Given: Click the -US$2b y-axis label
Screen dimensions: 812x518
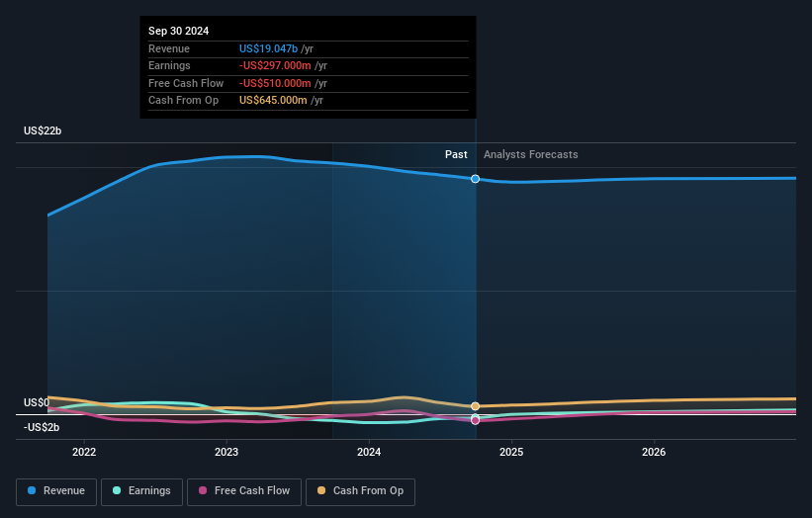Looking at the screenshot, I should pos(42,427).
